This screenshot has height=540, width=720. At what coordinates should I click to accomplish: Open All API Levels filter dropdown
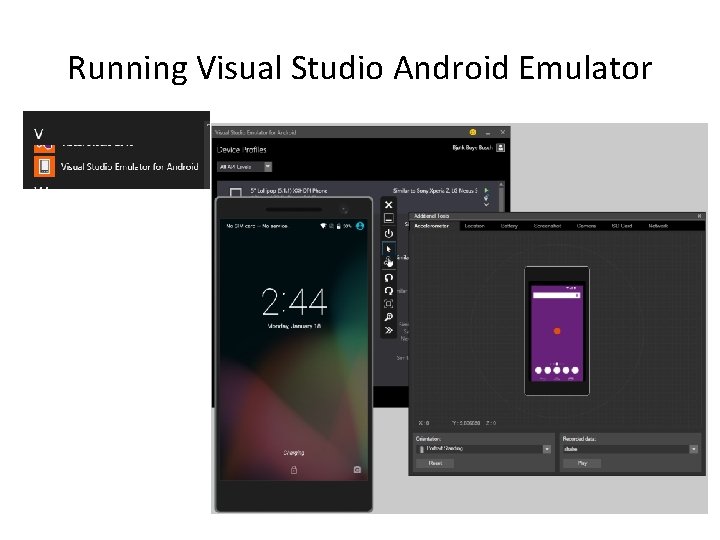click(x=244, y=167)
